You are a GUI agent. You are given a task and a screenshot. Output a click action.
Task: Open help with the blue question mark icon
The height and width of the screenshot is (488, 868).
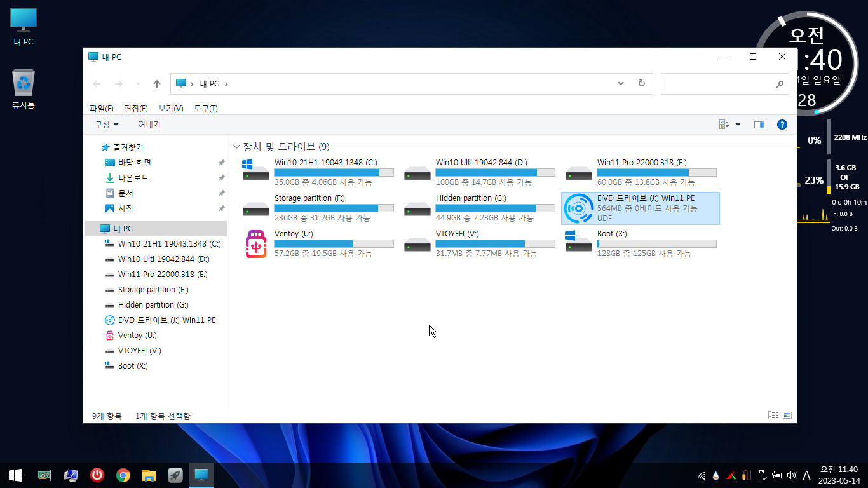782,125
